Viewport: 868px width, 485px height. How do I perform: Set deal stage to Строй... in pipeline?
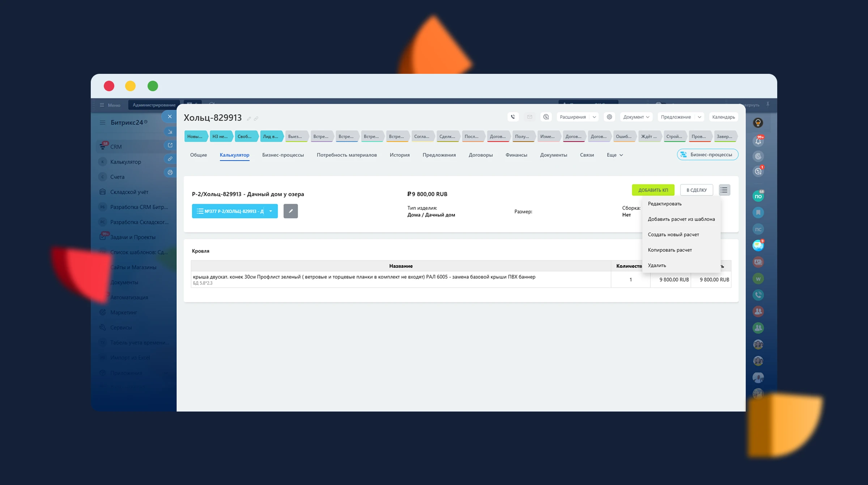674,136
